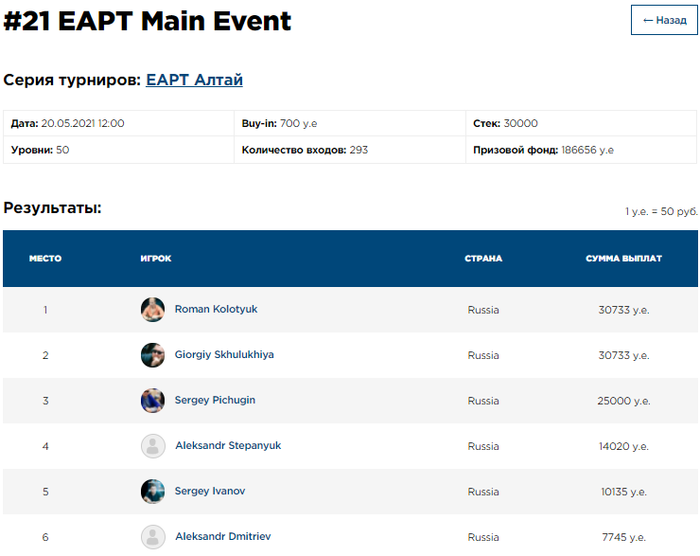700x556 pixels.
Task: Click Roman Kolotyuk's avatar photo
Action: point(152,310)
